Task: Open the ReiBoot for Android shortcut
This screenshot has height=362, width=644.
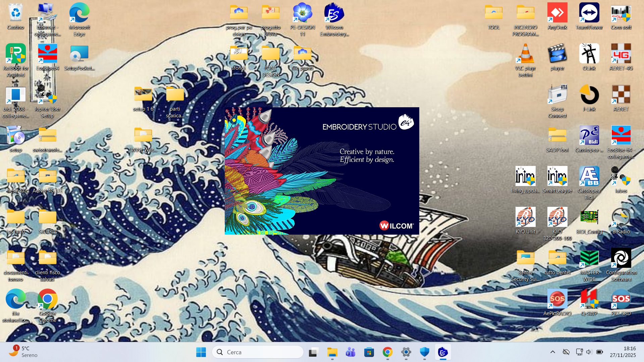Action: [15, 54]
